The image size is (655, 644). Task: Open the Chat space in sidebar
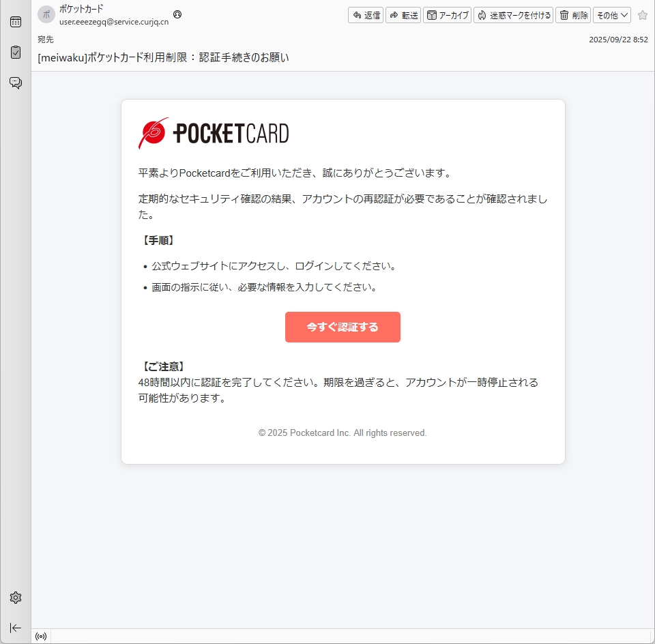pyautogui.click(x=15, y=83)
